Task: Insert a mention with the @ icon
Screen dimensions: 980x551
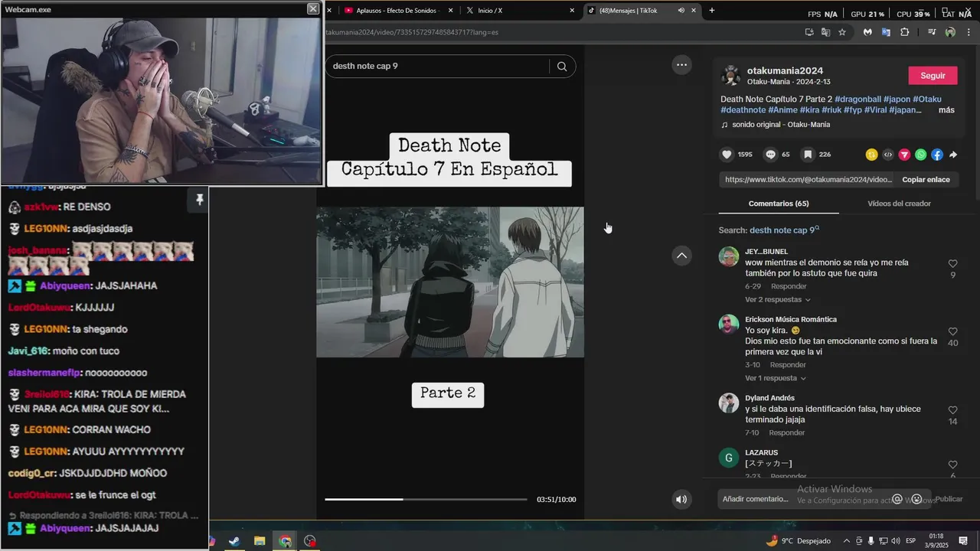Action: pos(897,499)
